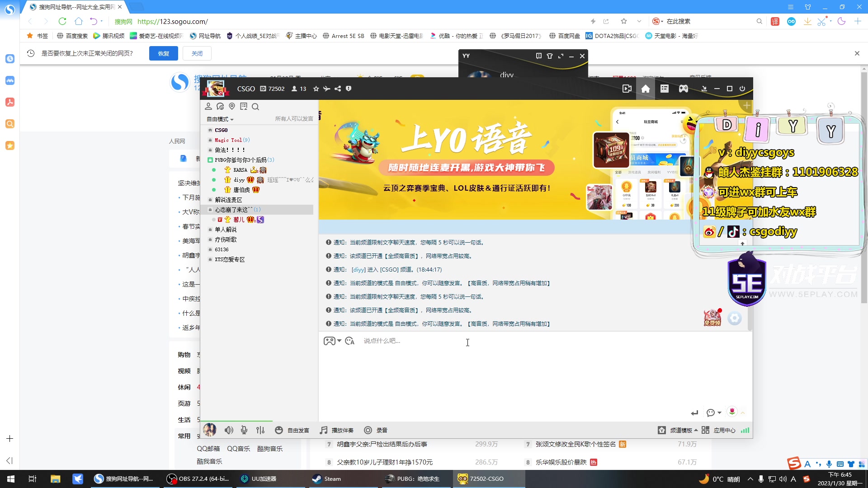Viewport: 868px width, 488px height.
Task: Open the 疗伤听歌 channel
Action: point(226,239)
